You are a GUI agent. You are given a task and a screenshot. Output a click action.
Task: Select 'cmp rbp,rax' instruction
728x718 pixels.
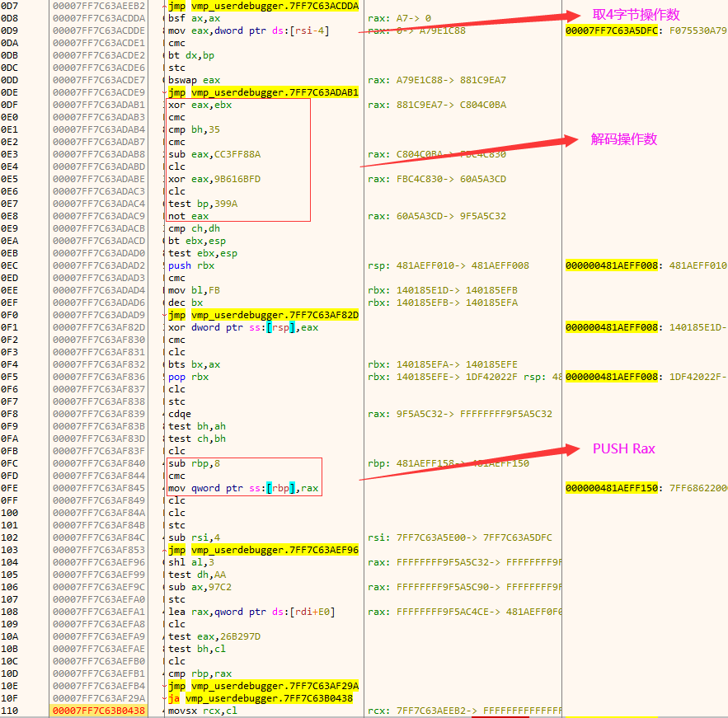point(200,674)
